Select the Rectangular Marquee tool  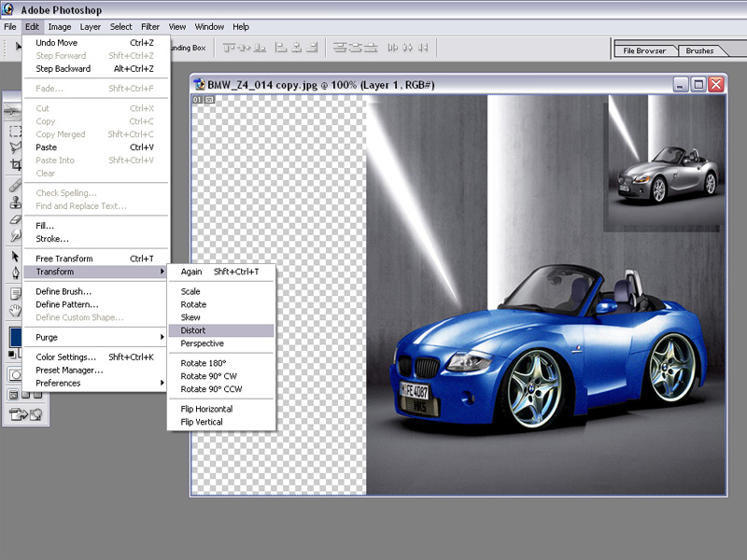[x=15, y=131]
